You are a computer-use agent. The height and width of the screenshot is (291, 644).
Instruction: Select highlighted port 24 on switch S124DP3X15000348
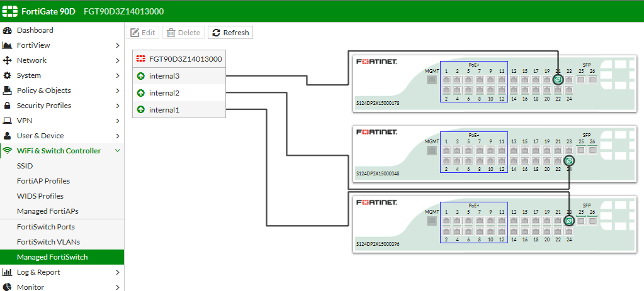(569, 160)
